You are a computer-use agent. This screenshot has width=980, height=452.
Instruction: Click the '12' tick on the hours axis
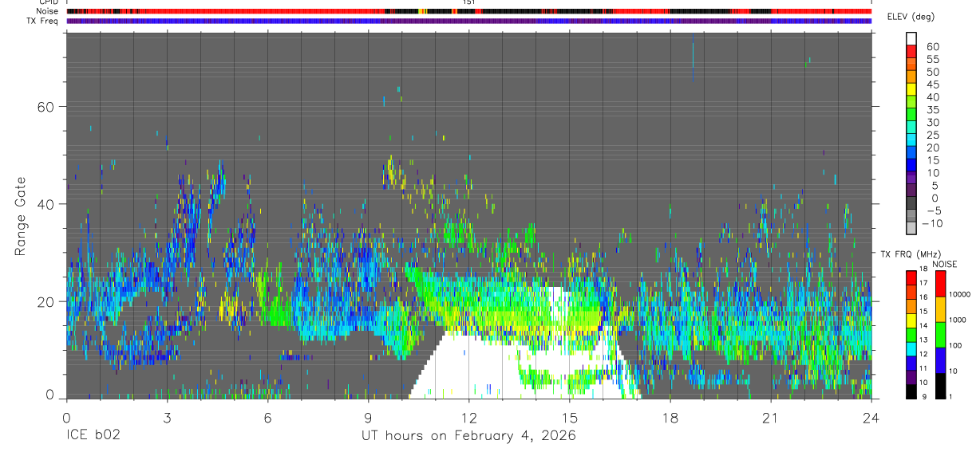click(469, 417)
